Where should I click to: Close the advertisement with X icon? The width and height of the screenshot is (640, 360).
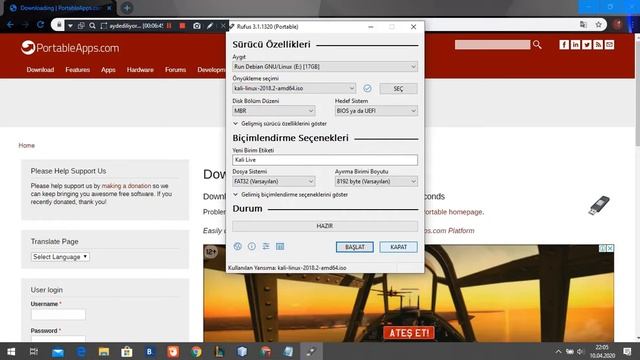pos(610,248)
